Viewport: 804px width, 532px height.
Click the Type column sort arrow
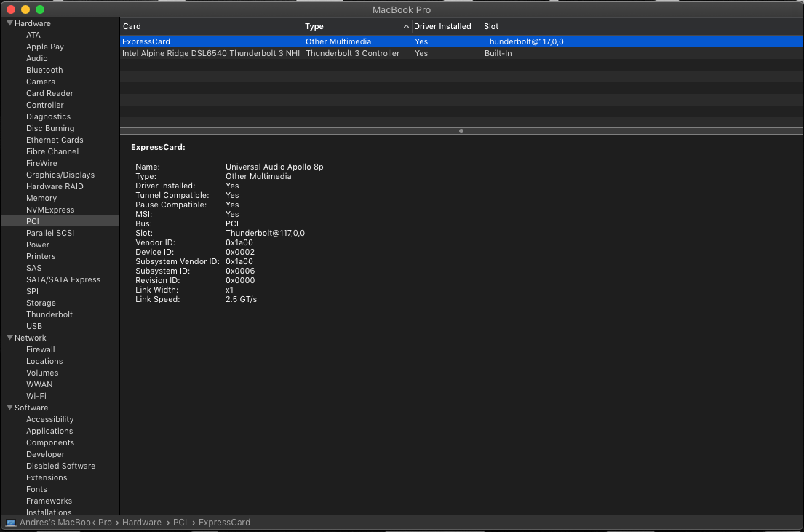[406, 26]
